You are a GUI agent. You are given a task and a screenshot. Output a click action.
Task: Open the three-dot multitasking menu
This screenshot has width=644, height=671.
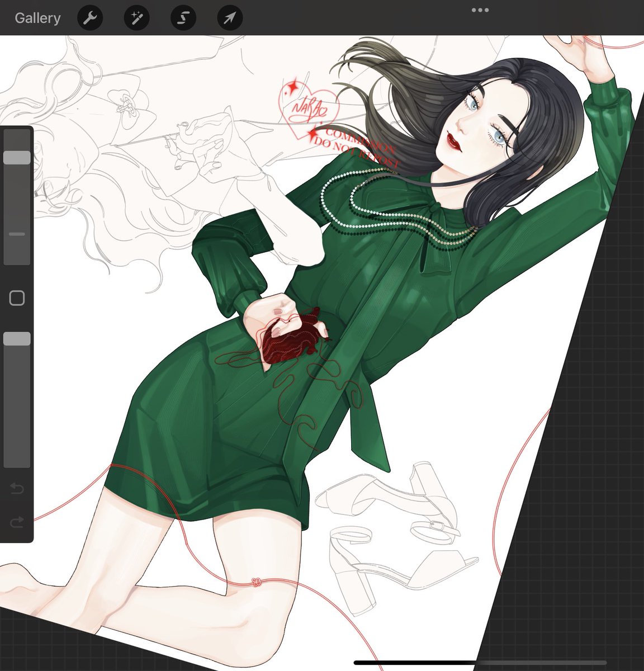coord(480,10)
